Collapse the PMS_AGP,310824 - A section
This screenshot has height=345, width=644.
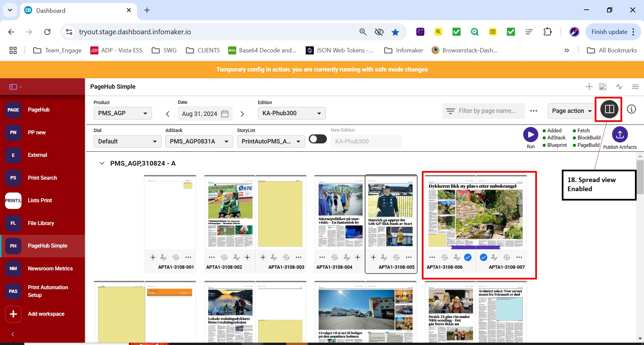point(102,163)
